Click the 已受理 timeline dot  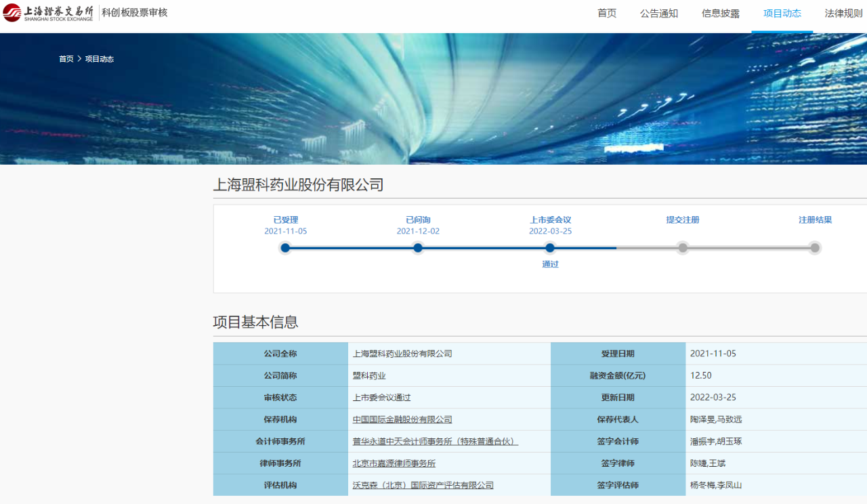[x=285, y=248]
